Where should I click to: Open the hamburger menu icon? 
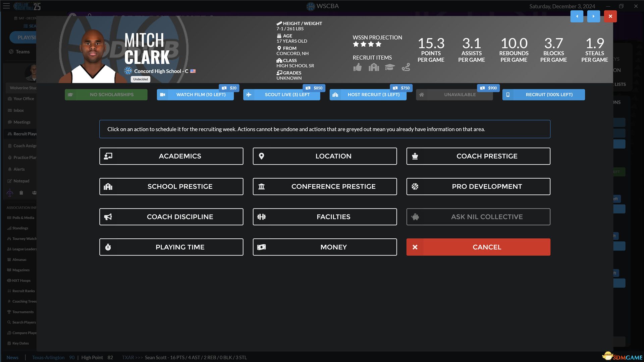[x=6, y=6]
